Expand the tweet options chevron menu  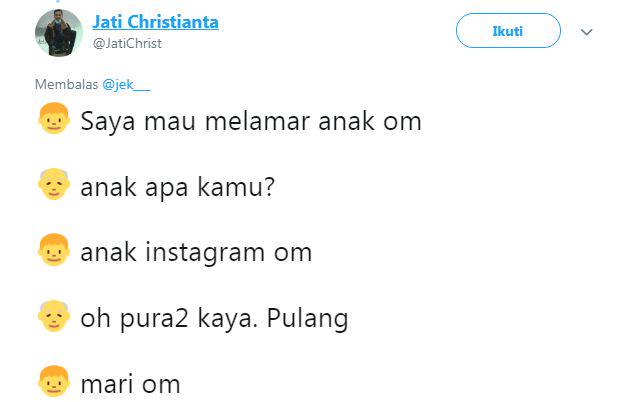click(587, 32)
